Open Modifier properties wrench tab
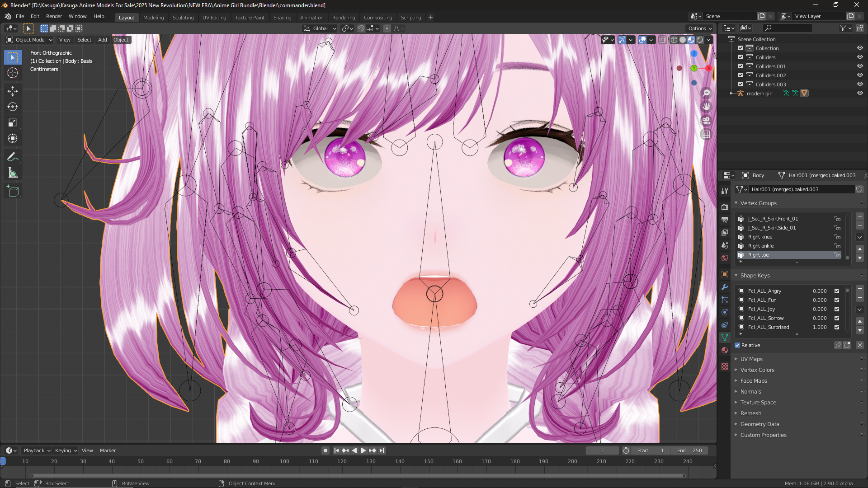 (x=725, y=287)
